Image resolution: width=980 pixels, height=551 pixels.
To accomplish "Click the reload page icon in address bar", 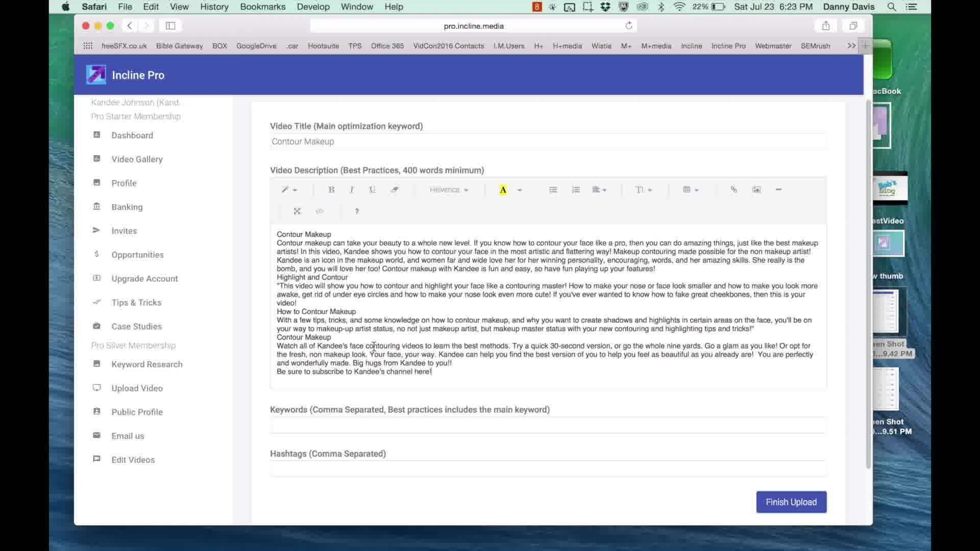I will point(629,26).
